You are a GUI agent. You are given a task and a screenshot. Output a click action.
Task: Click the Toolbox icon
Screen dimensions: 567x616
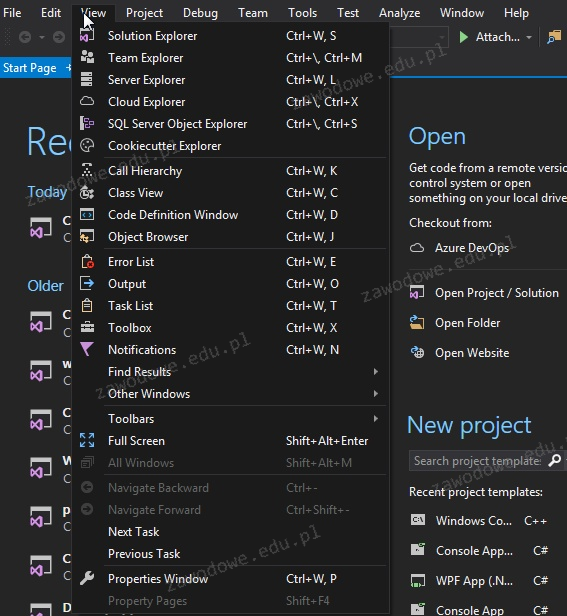tap(87, 327)
